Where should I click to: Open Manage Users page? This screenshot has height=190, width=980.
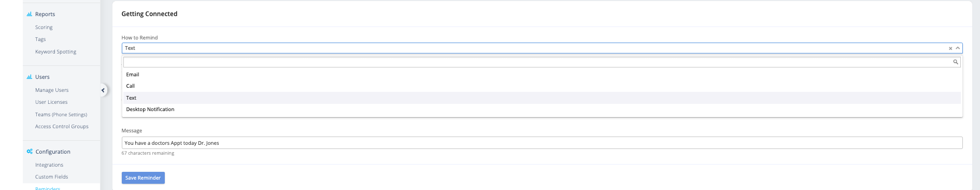52,90
